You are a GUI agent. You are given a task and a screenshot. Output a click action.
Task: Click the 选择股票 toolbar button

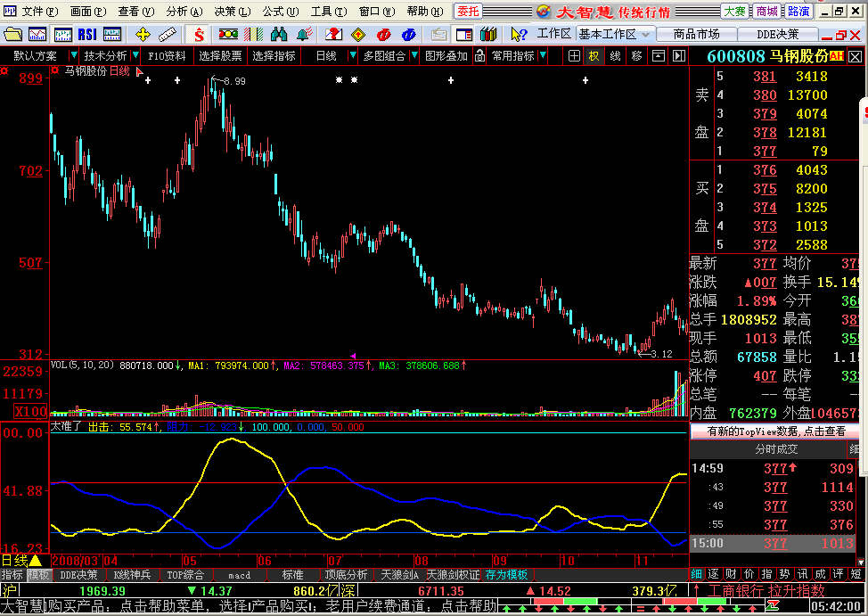pyautogui.click(x=220, y=56)
